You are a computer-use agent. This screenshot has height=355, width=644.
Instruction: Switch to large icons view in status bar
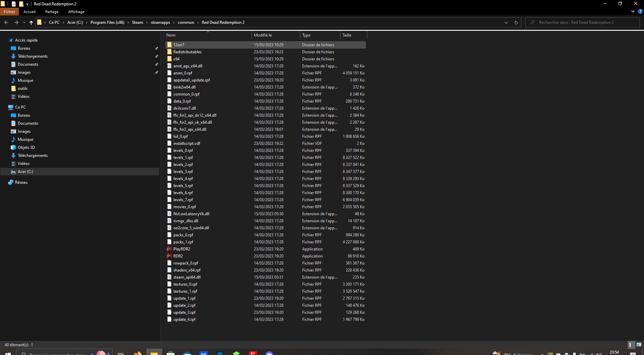coord(639,345)
